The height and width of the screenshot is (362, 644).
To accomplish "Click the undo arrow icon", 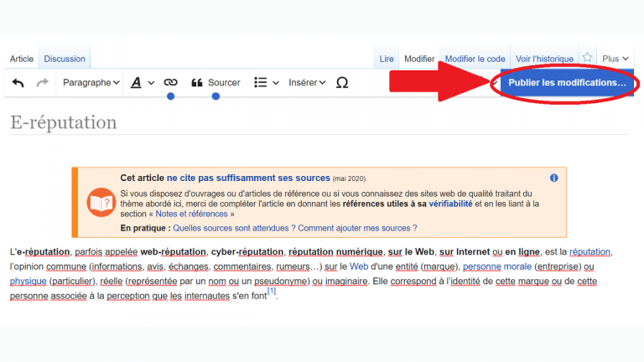I will tap(18, 83).
